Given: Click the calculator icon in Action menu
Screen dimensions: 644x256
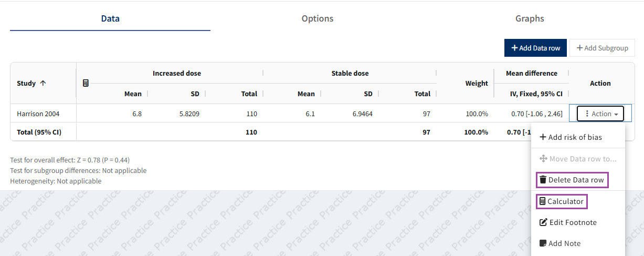Looking at the screenshot, I should point(542,201).
